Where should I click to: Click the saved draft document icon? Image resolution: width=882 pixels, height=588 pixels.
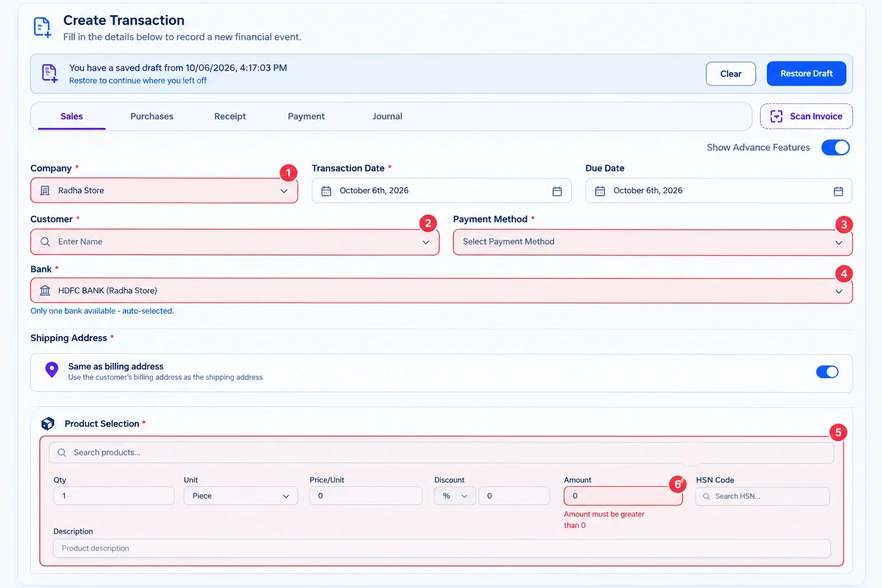click(50, 73)
